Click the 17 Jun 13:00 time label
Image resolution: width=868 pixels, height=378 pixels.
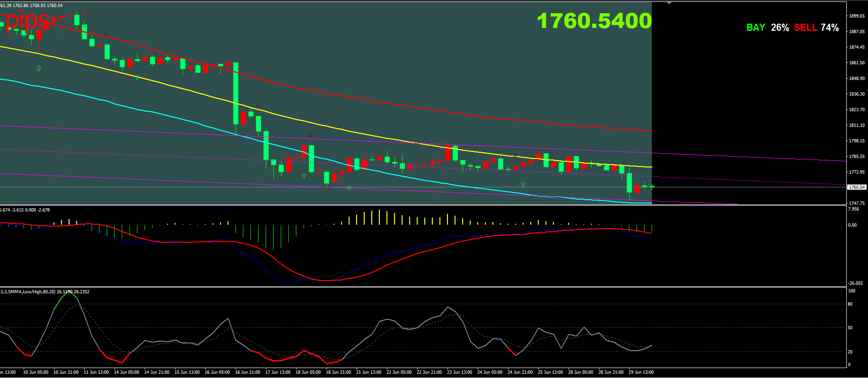click(278, 372)
